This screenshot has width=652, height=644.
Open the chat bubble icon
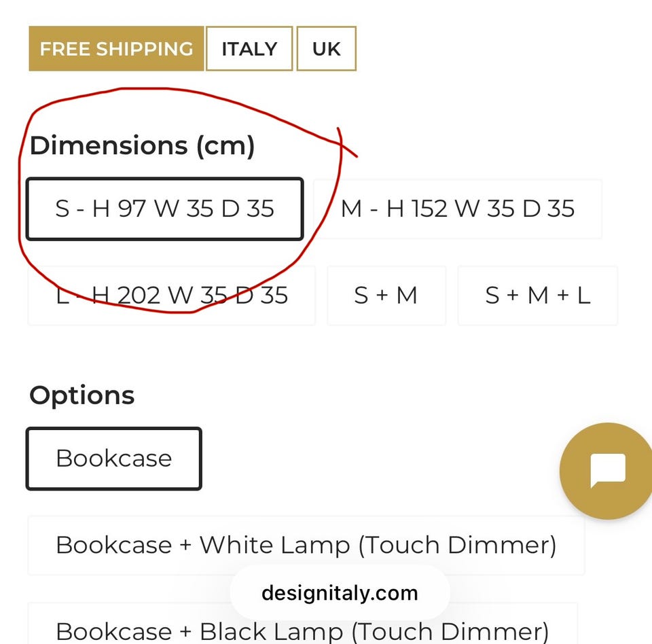click(606, 471)
